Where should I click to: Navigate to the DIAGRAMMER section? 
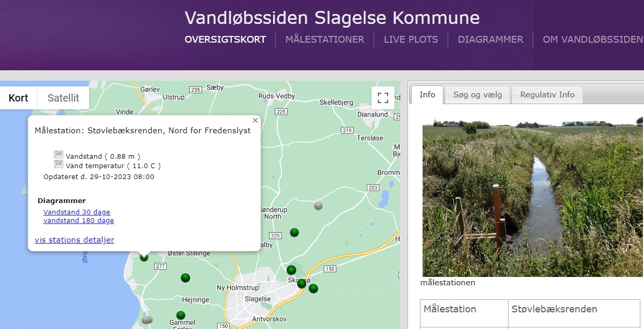click(490, 39)
